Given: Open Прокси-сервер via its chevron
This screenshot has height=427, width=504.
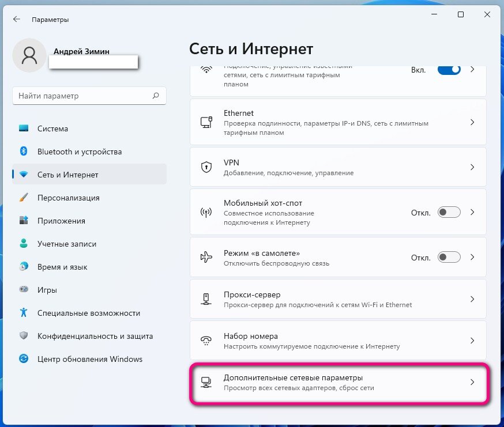Looking at the screenshot, I should click(472, 299).
